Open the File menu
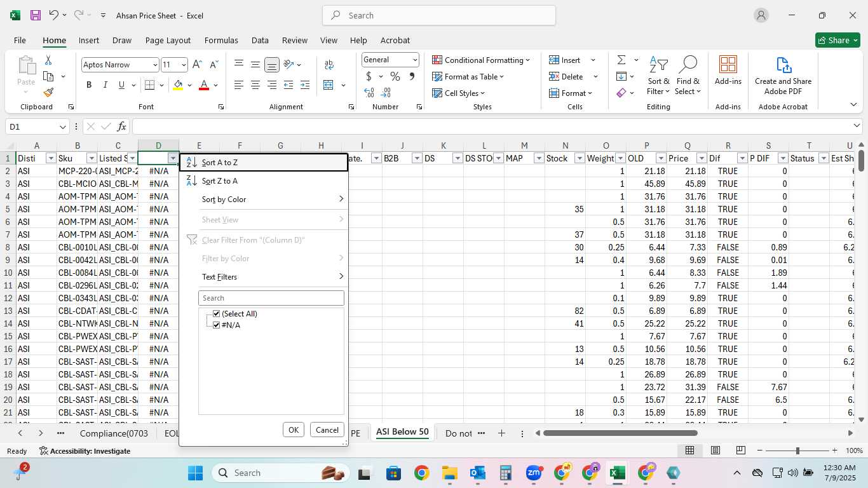The width and height of the screenshot is (868, 488). click(20, 40)
